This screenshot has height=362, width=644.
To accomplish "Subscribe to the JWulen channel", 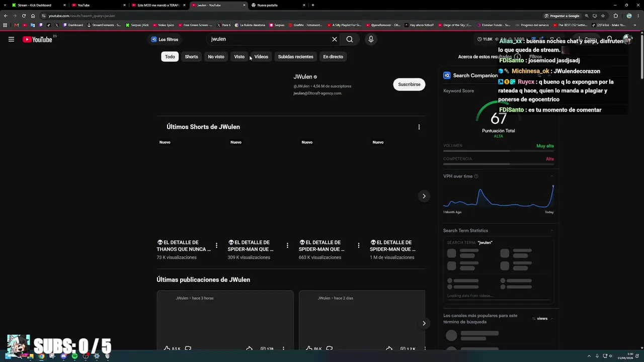I will coord(409,84).
